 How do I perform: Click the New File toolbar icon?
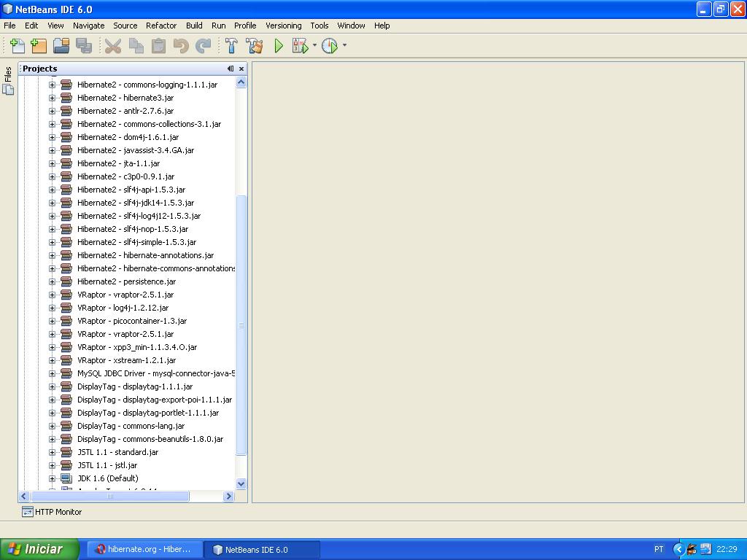18,46
